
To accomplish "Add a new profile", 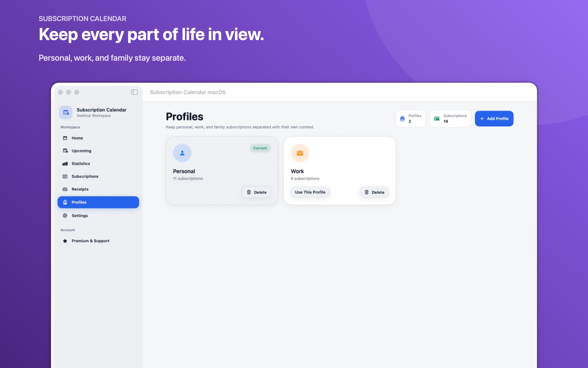I will [x=494, y=119].
